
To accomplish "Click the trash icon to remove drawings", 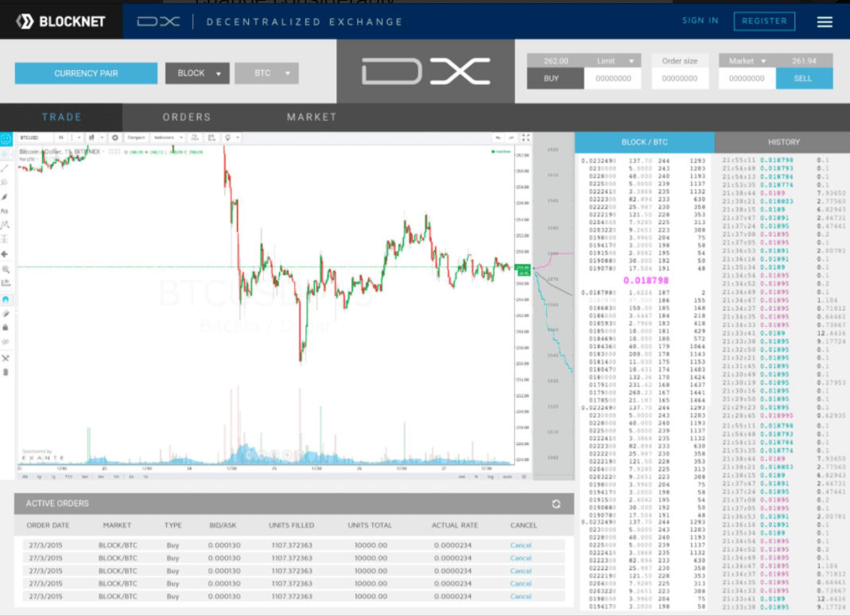I will 6,371.
